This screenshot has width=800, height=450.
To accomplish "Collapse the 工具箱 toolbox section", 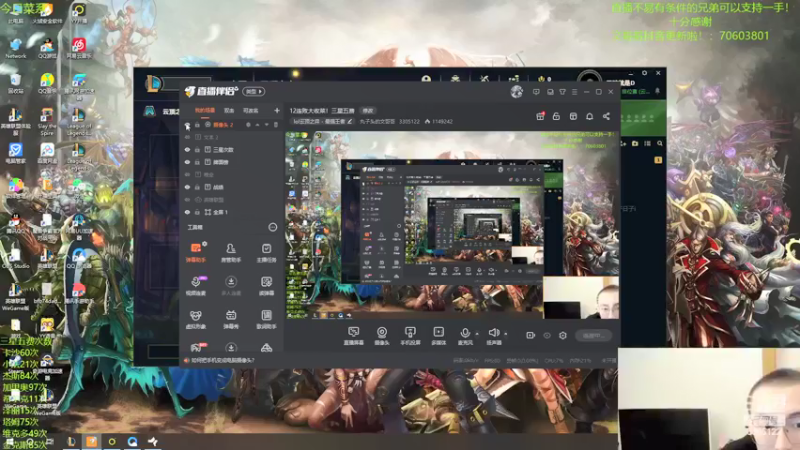I will click(272, 227).
